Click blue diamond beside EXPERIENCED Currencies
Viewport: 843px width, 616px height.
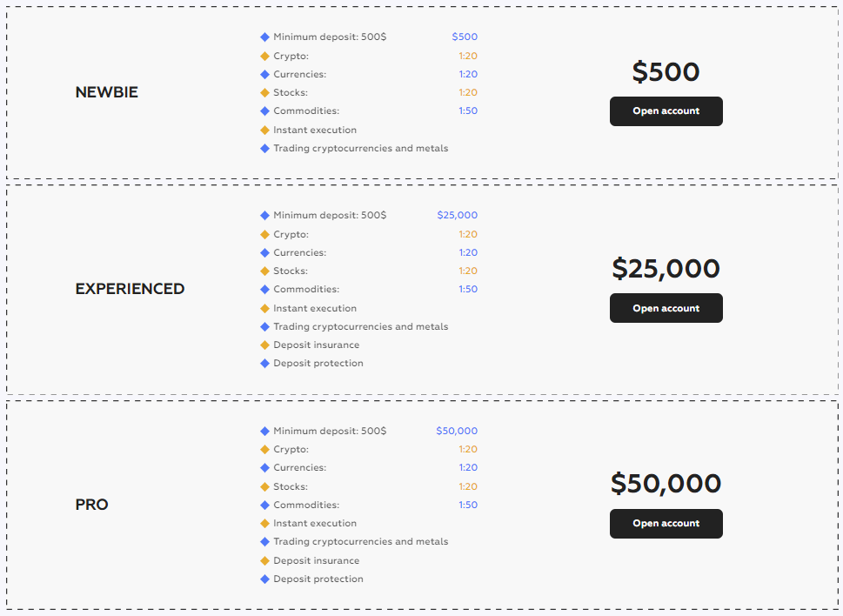264,252
